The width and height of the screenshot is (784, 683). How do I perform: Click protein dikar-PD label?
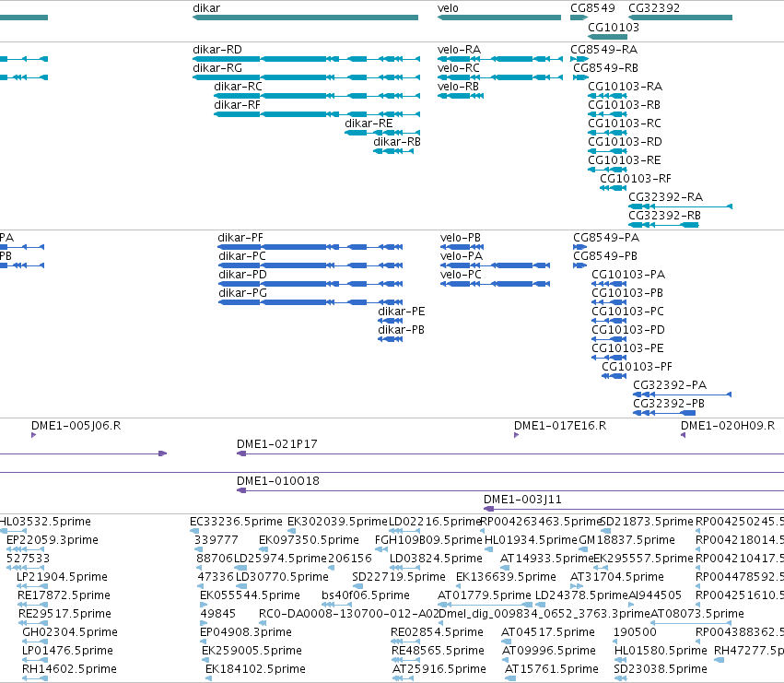click(x=242, y=276)
